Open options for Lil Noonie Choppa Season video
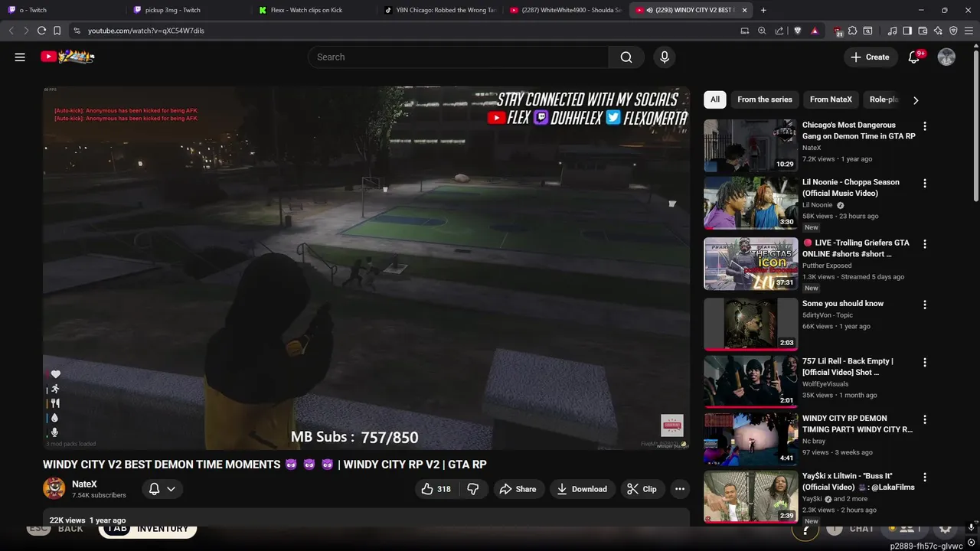Image resolution: width=980 pixels, height=551 pixels. pyautogui.click(x=925, y=184)
